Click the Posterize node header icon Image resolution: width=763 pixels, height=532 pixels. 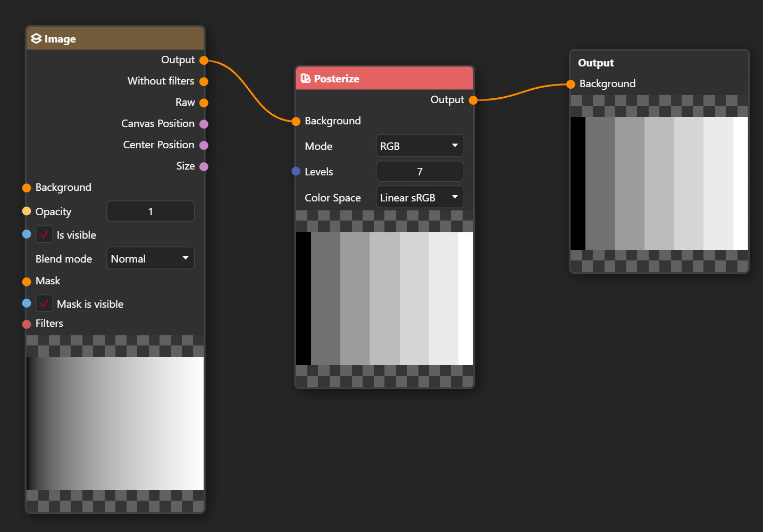coord(306,79)
